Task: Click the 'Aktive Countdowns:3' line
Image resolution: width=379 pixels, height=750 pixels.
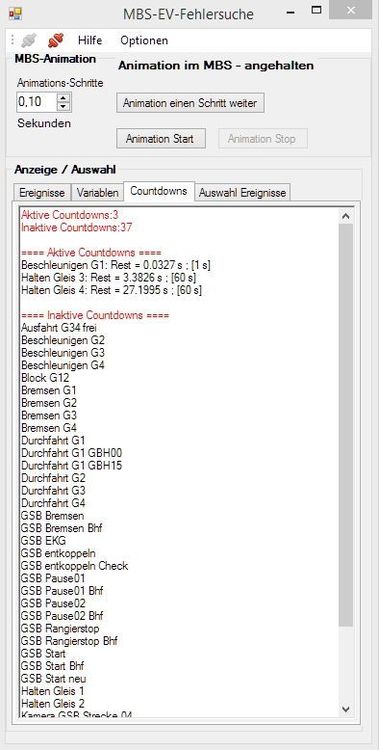Action: tap(69, 215)
